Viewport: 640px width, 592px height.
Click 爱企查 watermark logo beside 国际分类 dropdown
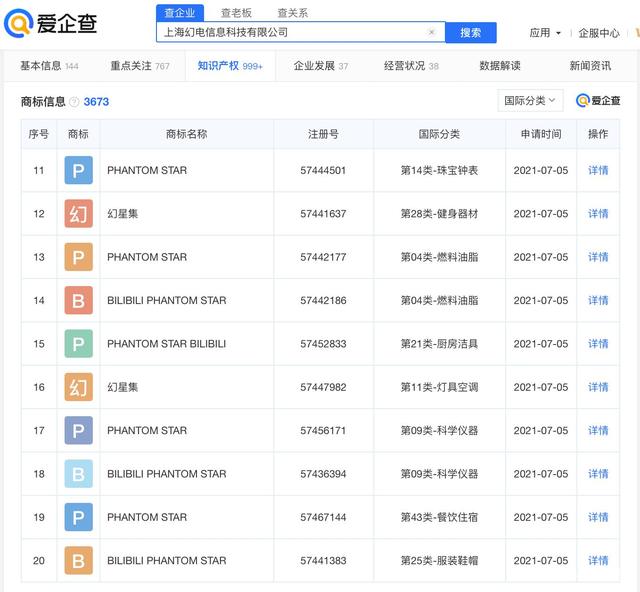(x=598, y=100)
